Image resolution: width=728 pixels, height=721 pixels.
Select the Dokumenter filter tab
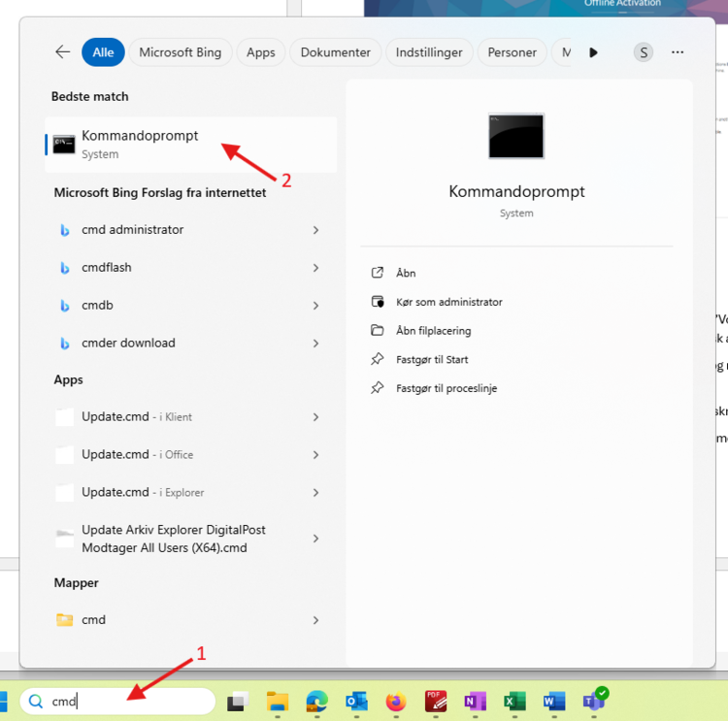pyautogui.click(x=335, y=52)
